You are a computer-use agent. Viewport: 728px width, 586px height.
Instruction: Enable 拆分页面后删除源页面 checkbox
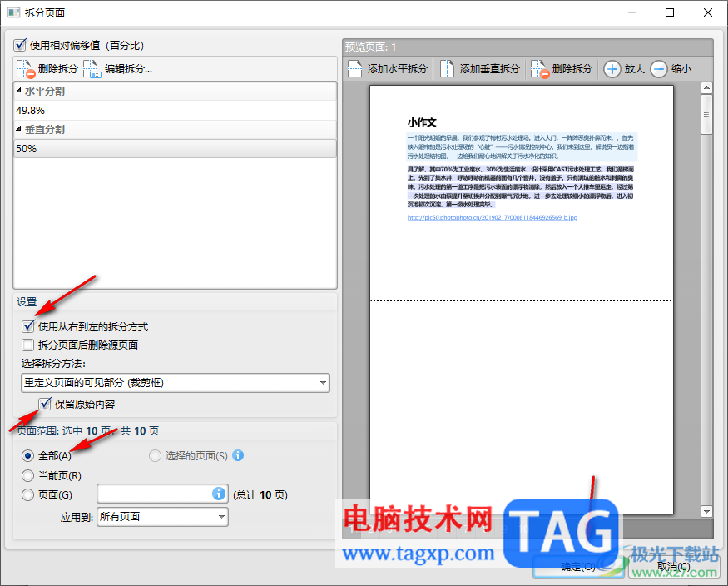pyautogui.click(x=27, y=345)
